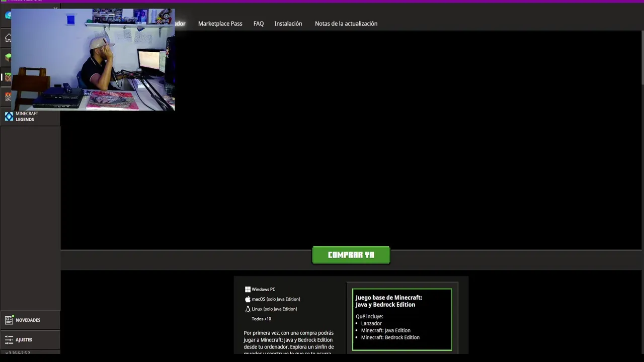Click 'Minecraft: Bedrock Edition' list item
The width and height of the screenshot is (644, 362).
pos(390,337)
